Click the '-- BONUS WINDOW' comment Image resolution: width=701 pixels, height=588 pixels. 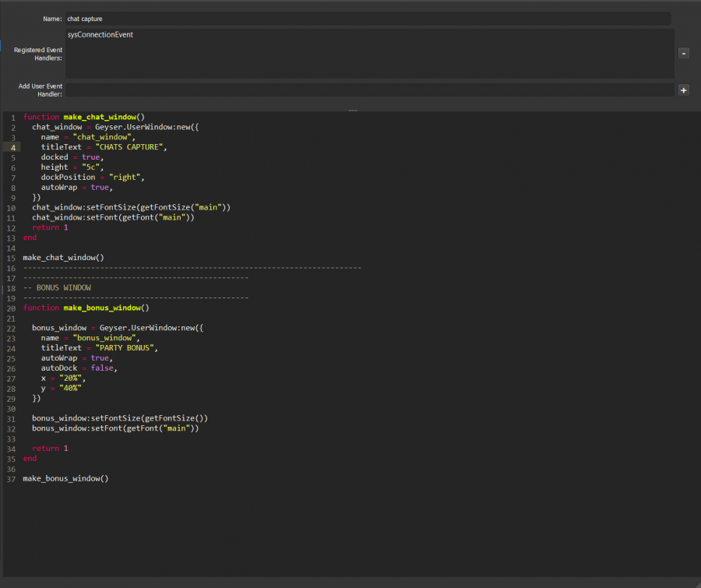tap(57, 288)
